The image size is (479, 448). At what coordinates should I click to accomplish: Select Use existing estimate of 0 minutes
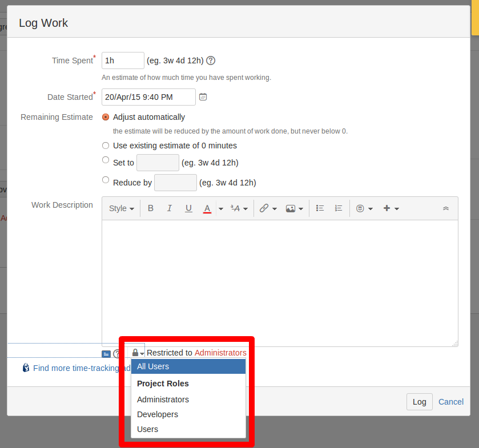click(x=106, y=146)
